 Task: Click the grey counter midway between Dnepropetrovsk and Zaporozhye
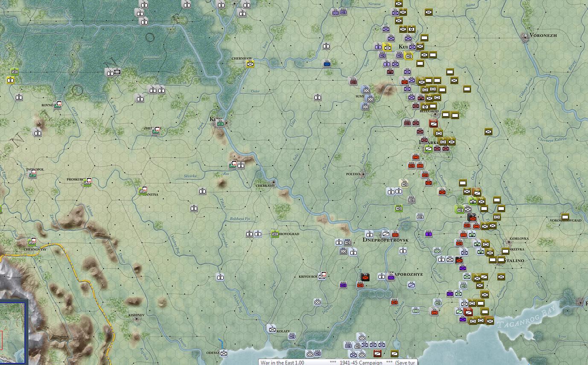pos(403,251)
